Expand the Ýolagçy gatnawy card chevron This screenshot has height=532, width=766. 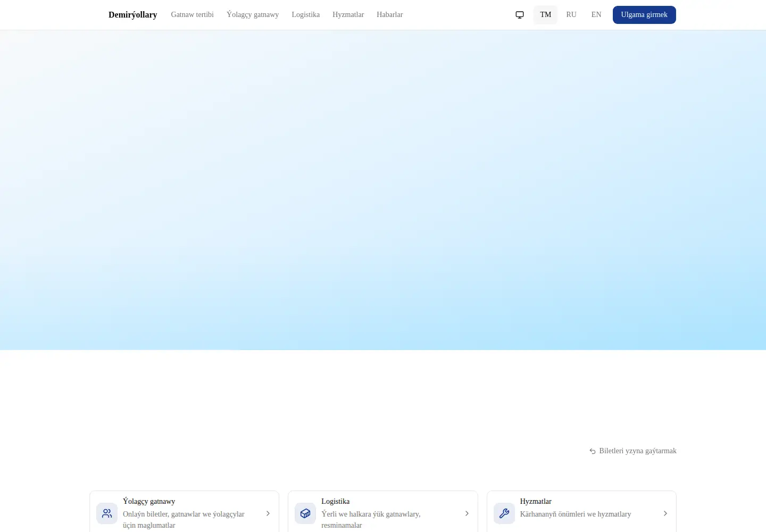tap(268, 513)
